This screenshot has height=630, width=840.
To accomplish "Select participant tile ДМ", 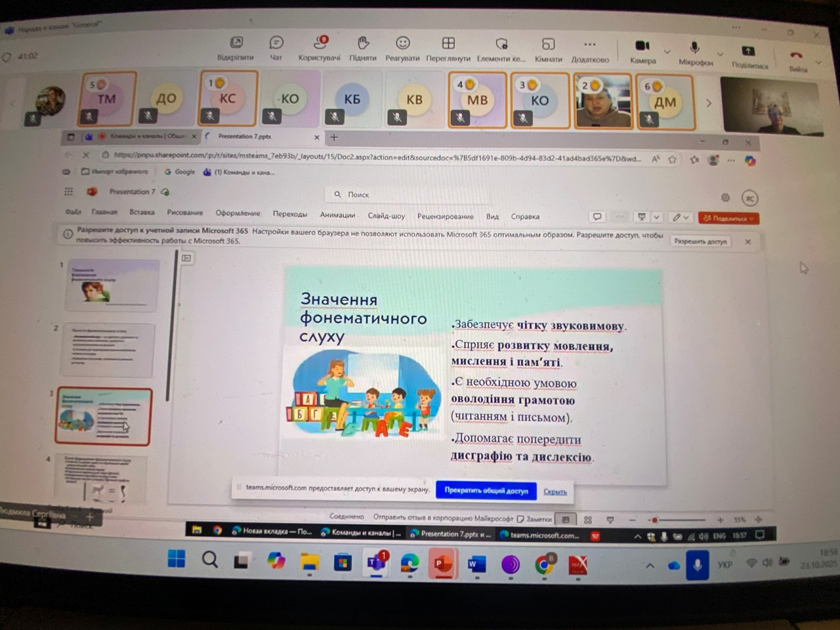I will [664, 102].
